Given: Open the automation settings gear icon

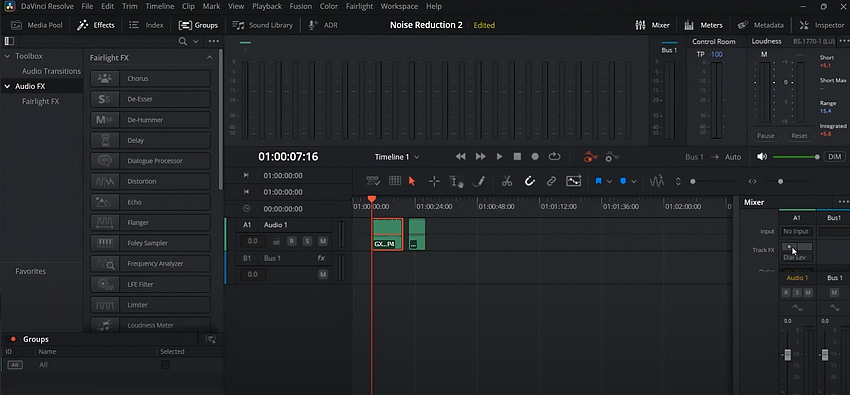Looking at the screenshot, I should (x=612, y=157).
